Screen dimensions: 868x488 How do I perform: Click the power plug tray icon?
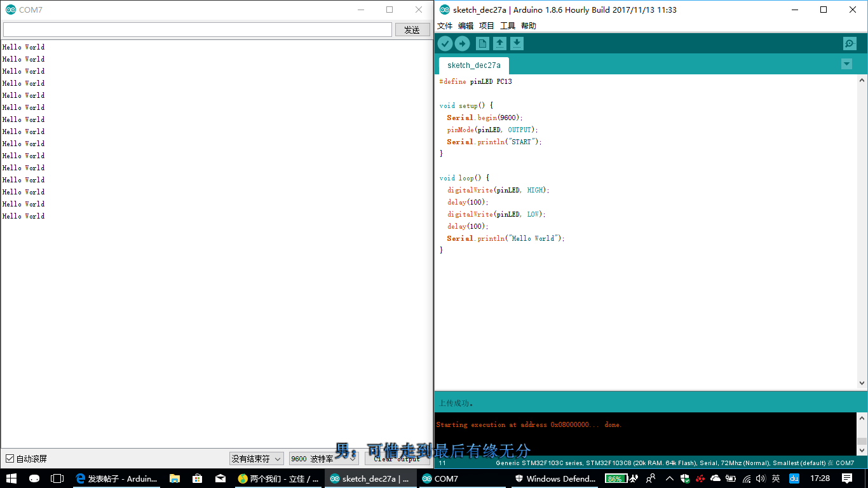(731, 478)
